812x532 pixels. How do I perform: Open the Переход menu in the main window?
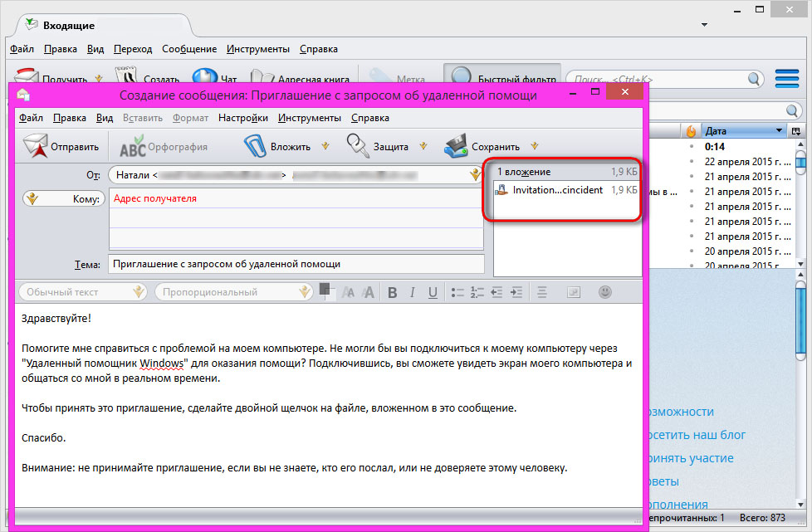tap(133, 49)
